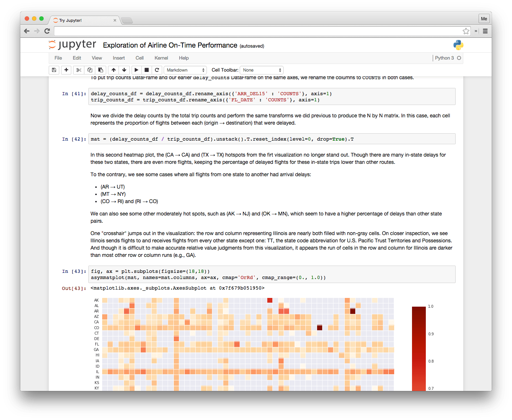
Task: Open the Insert menu
Action: (119, 58)
